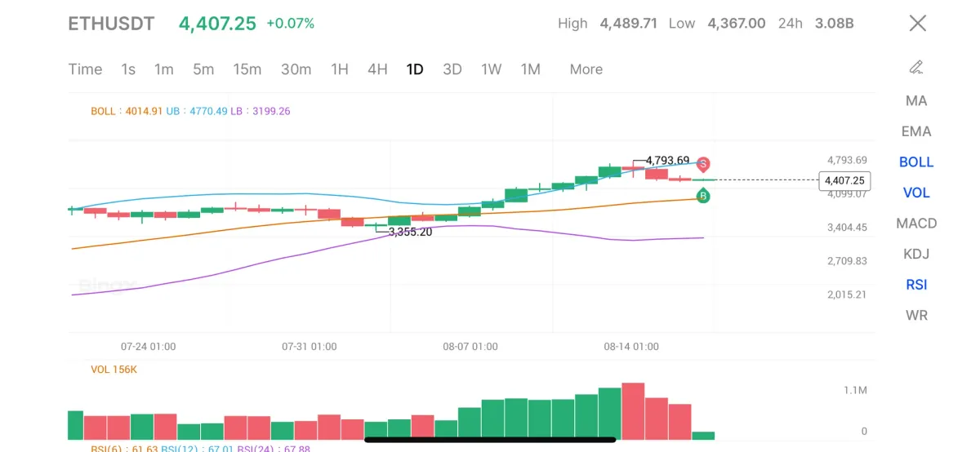Choose the 1W timeframe
This screenshot has width=980, height=452.
click(491, 69)
